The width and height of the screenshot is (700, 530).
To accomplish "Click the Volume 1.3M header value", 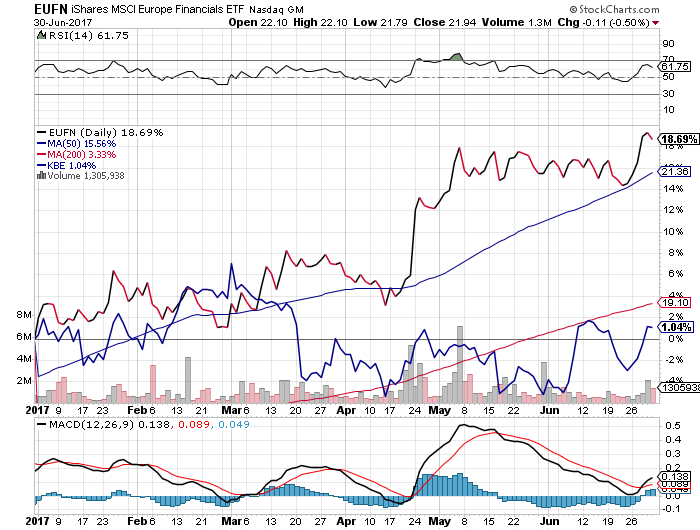I will [517, 22].
